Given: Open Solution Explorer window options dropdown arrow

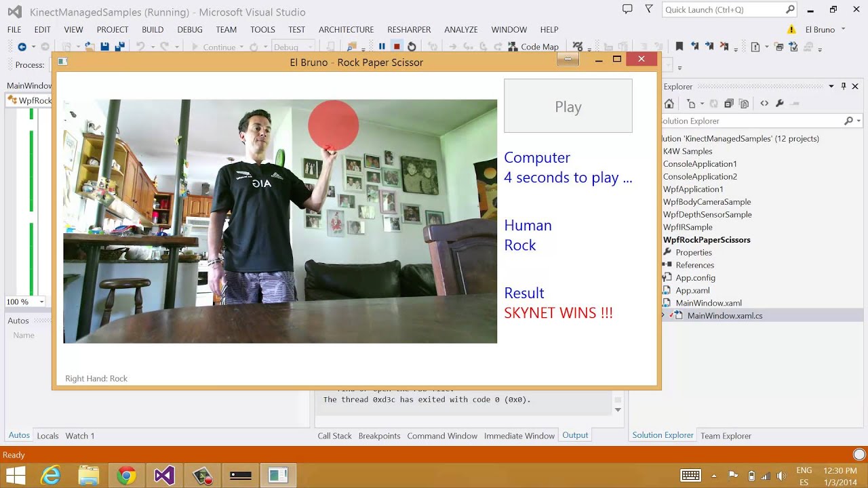Looking at the screenshot, I should pos(831,86).
